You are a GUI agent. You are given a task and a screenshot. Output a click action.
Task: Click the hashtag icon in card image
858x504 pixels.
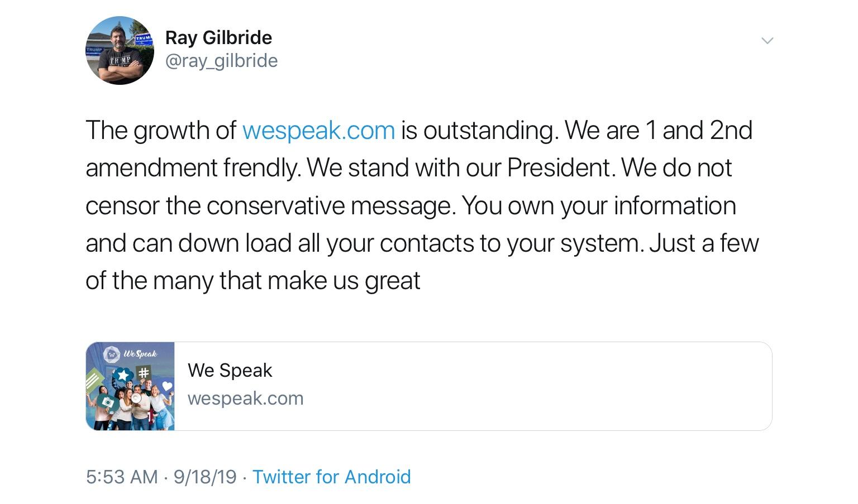pos(144,372)
